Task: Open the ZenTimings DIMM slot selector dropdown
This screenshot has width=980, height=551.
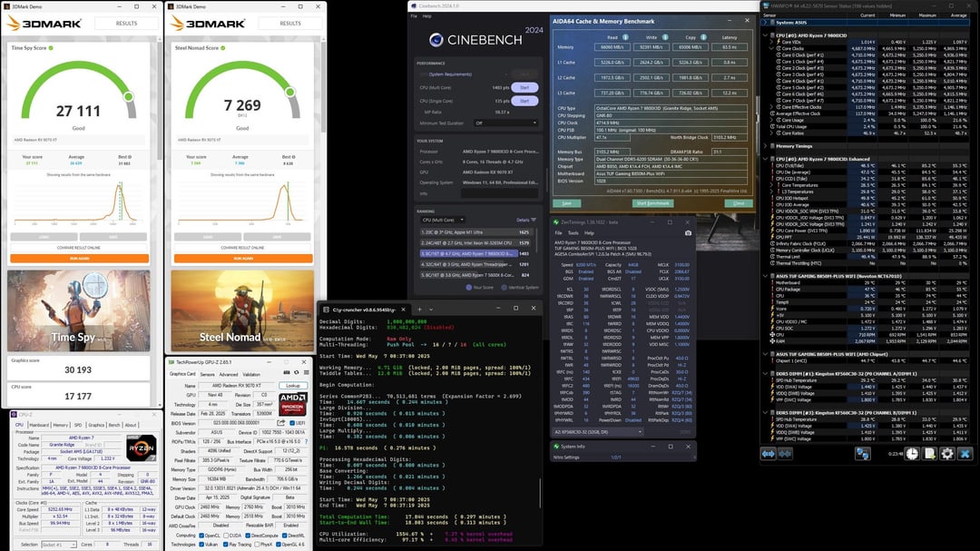Action: (x=597, y=432)
